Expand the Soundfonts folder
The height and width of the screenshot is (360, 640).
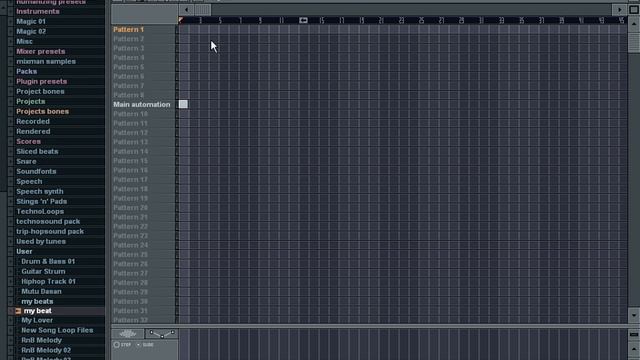36,171
